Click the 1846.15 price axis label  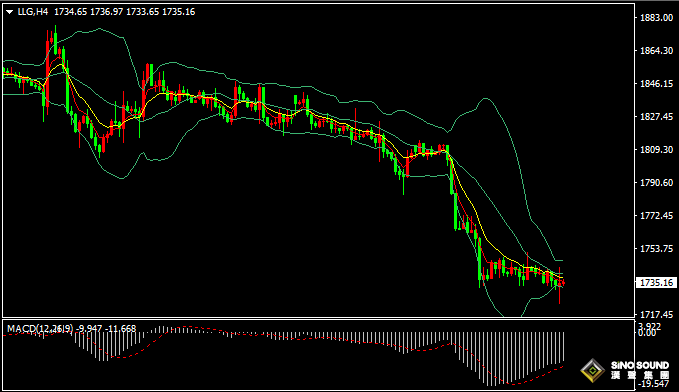coord(656,84)
